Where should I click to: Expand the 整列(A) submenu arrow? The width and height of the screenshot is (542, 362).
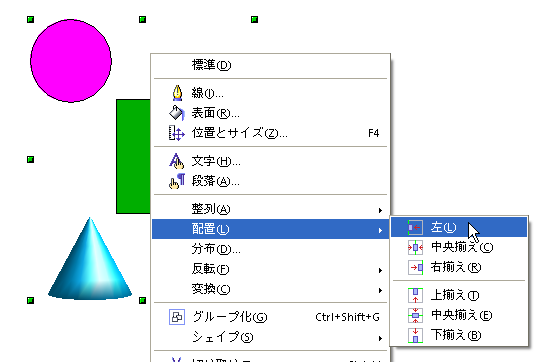(x=380, y=210)
